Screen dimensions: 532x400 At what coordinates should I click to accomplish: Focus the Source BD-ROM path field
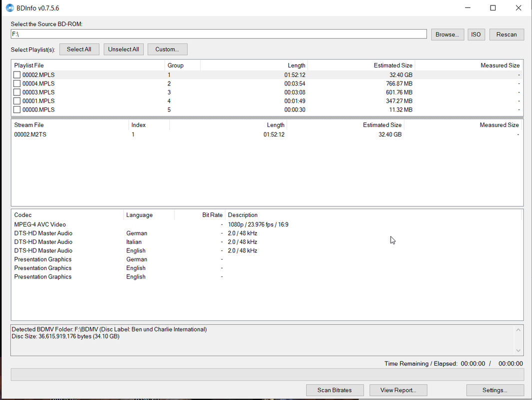pyautogui.click(x=219, y=34)
